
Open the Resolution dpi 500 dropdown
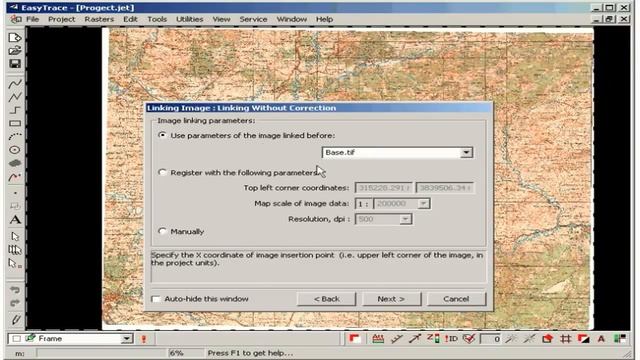(x=405, y=219)
